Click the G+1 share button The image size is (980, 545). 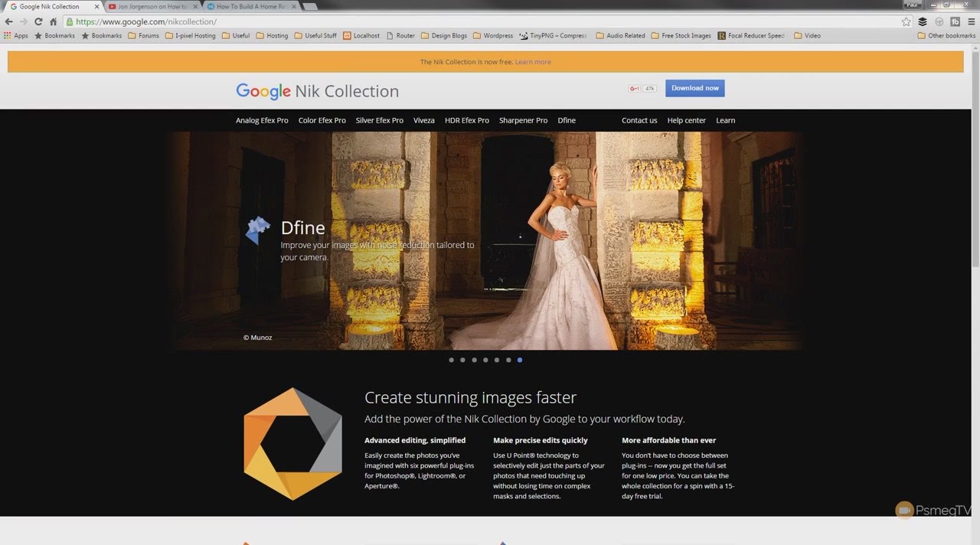635,89
